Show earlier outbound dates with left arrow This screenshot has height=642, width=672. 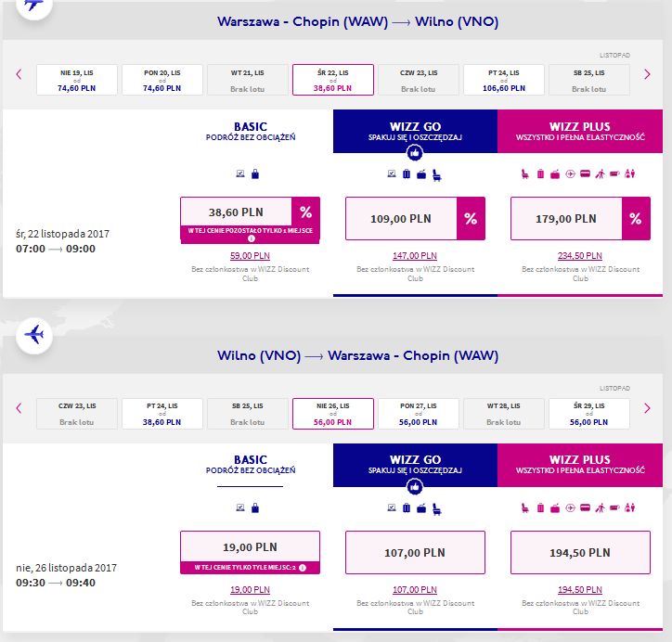point(19,74)
